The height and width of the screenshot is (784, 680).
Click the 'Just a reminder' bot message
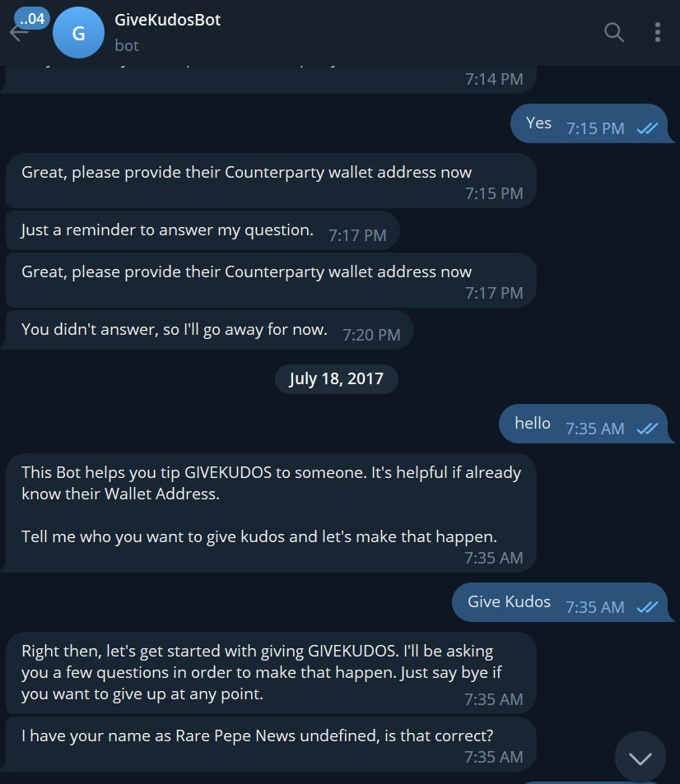click(x=203, y=230)
